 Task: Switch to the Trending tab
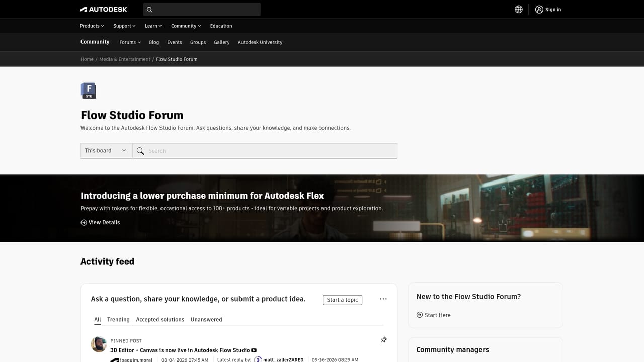pyautogui.click(x=118, y=320)
